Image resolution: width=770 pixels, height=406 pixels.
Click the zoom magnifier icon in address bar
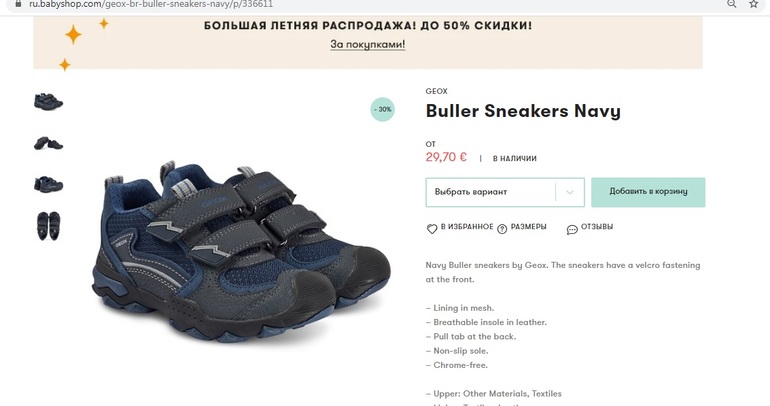[732, 4]
